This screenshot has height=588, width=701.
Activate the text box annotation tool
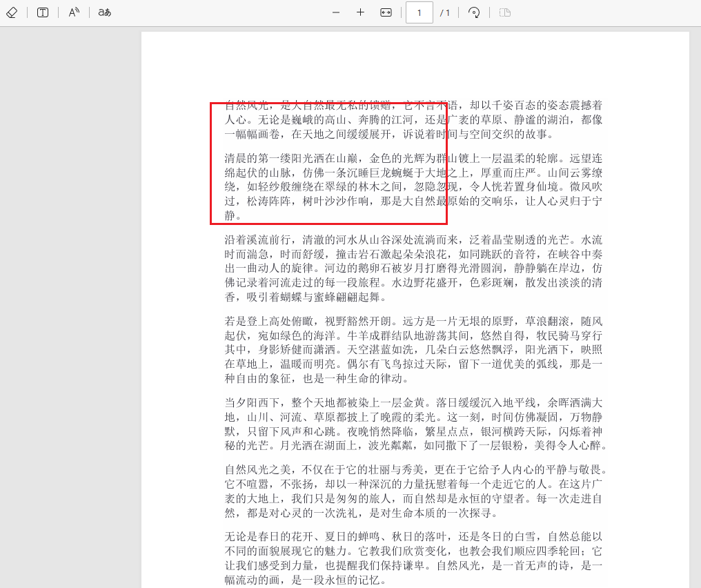[x=42, y=12]
